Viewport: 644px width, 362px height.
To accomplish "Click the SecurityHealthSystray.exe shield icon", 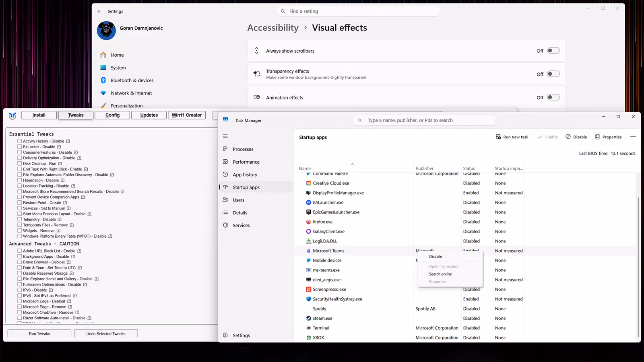I will click(x=309, y=299).
